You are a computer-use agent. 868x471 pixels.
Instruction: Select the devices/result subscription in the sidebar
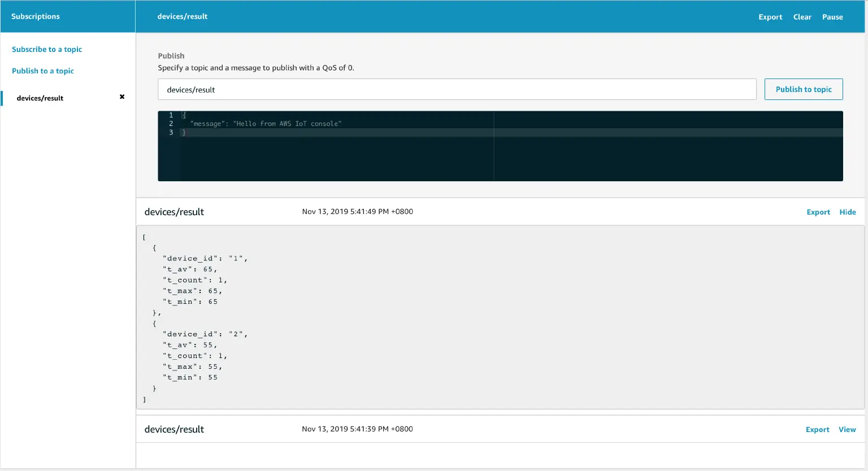40,98
